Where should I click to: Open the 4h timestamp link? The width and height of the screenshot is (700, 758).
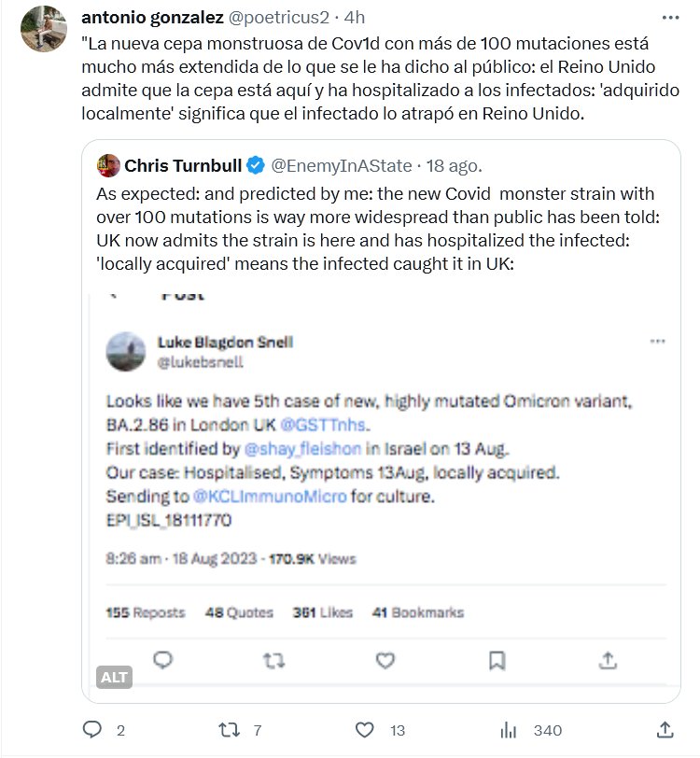point(356,18)
